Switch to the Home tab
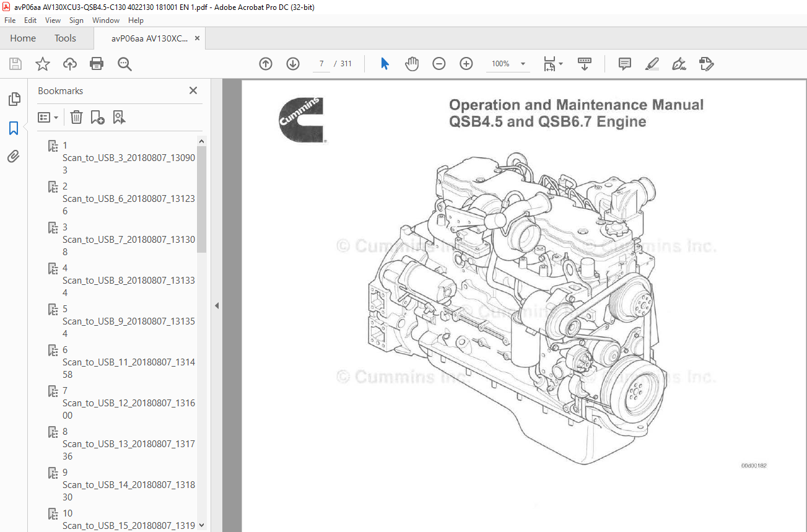 (x=23, y=38)
